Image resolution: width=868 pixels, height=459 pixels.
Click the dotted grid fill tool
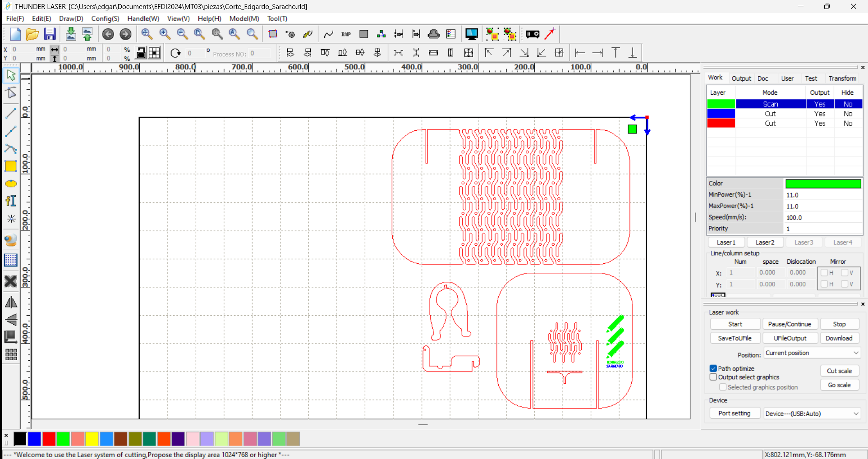[11, 260]
